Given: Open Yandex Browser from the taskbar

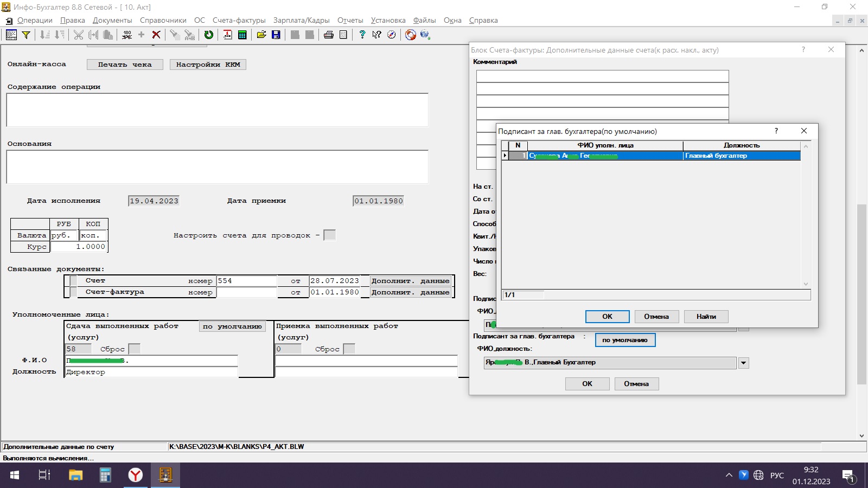Looking at the screenshot, I should pos(135,476).
